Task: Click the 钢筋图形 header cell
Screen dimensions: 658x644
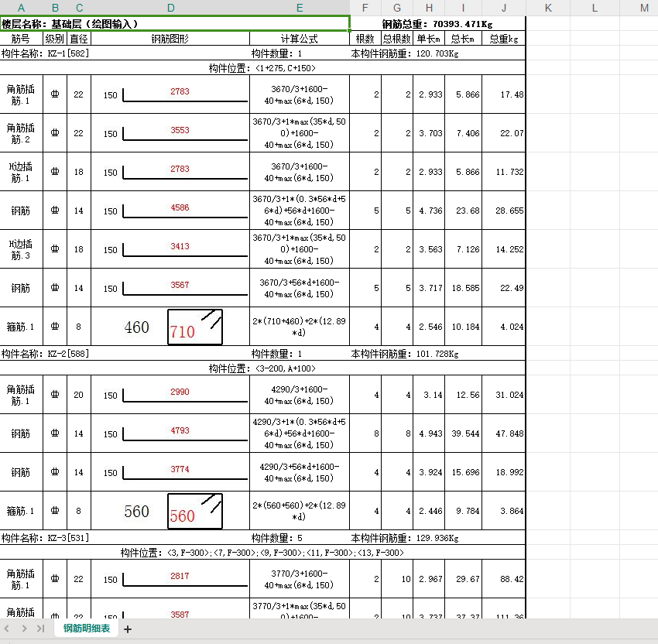Action: tap(170, 39)
